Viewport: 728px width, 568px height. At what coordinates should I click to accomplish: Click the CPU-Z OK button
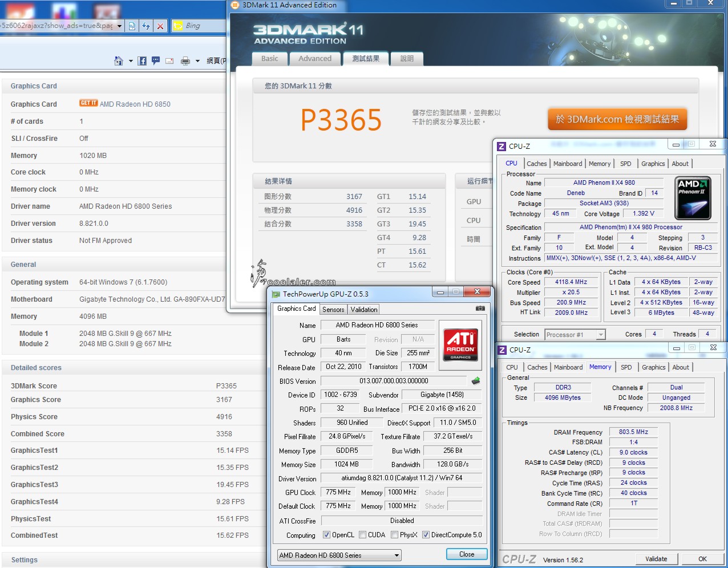[x=702, y=559]
